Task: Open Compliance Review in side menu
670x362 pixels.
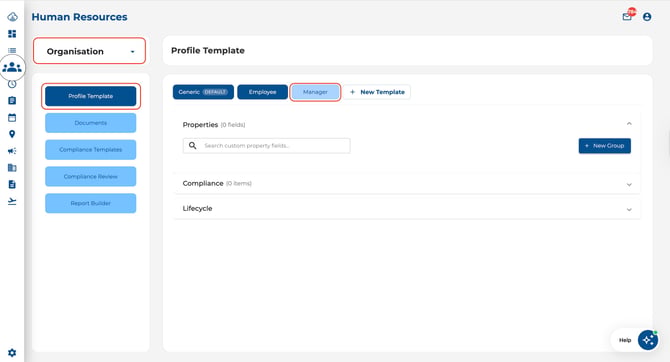Action: tap(91, 177)
